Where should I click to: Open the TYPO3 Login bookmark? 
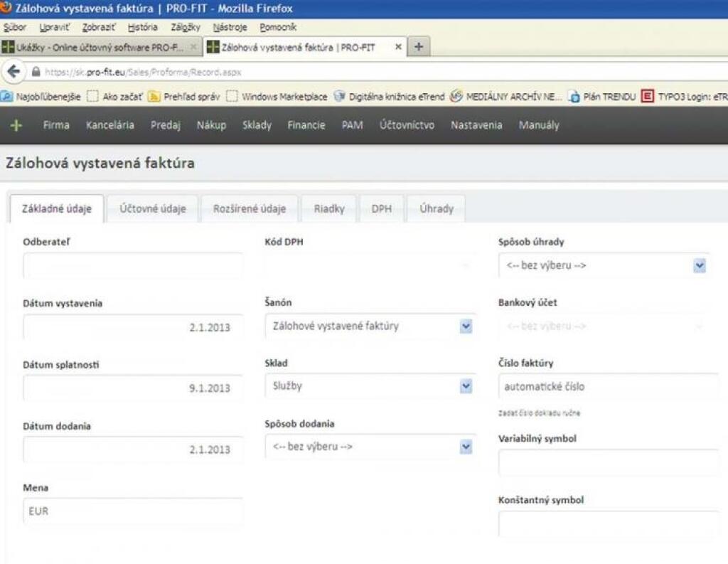[x=685, y=97]
